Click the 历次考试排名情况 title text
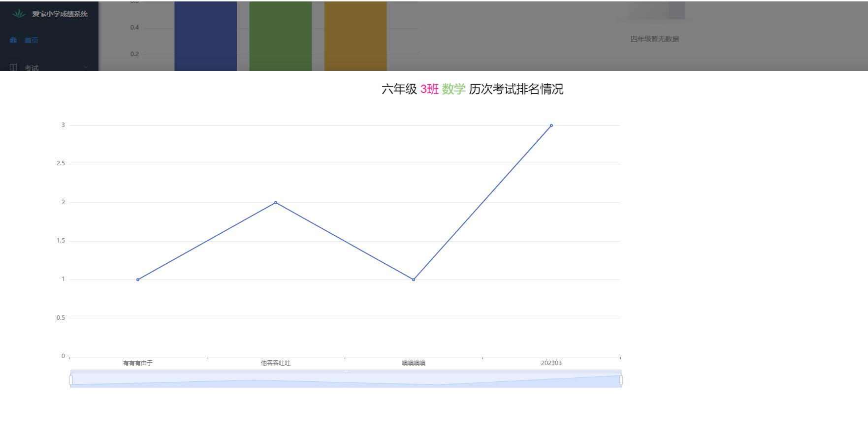The height and width of the screenshot is (434, 868). [516, 89]
